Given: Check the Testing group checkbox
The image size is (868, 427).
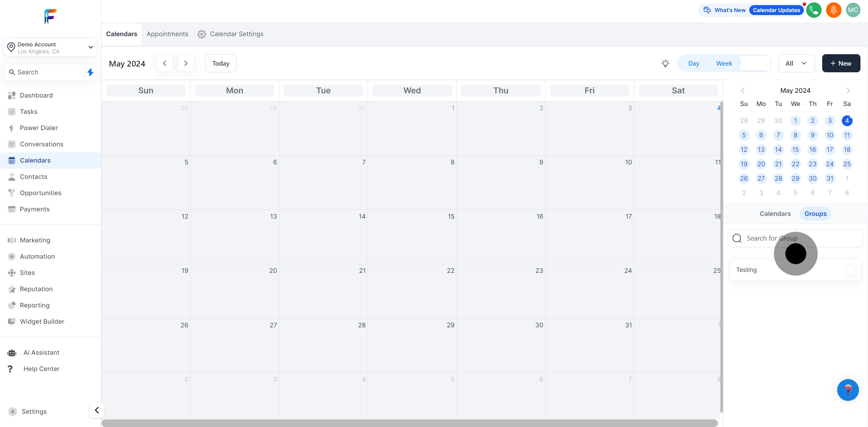Looking at the screenshot, I should (850, 270).
